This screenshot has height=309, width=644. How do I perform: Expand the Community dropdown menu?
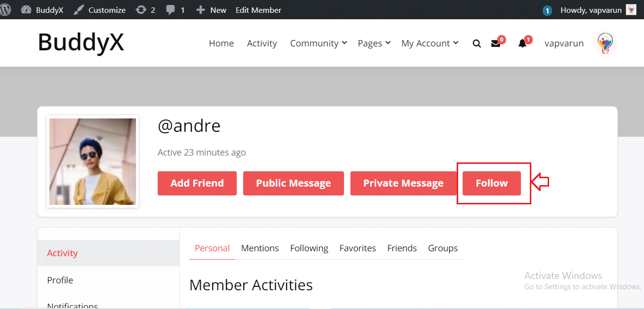(x=318, y=43)
